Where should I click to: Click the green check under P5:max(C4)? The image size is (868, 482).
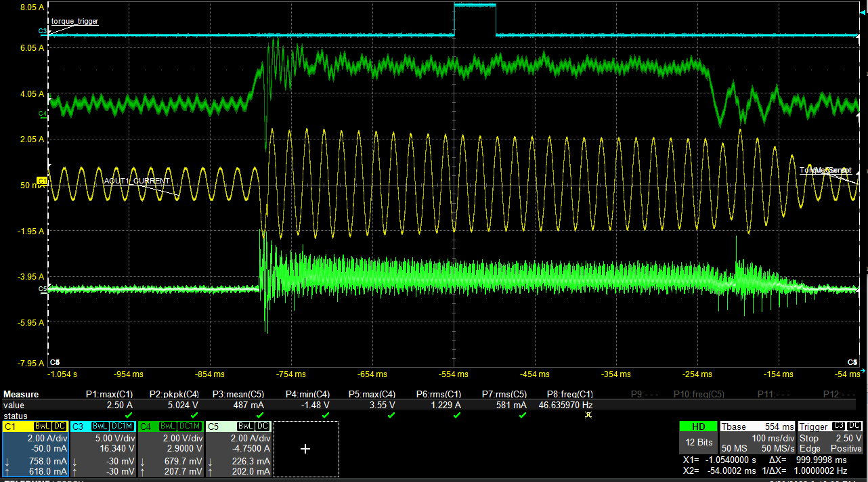click(x=391, y=414)
